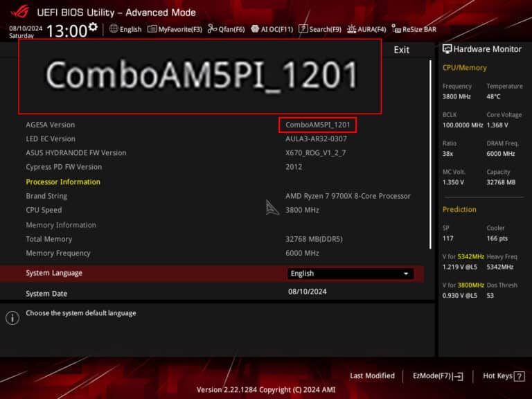Open the clock settings gear icon
This screenshot has width=532, height=399.
(x=93, y=26)
